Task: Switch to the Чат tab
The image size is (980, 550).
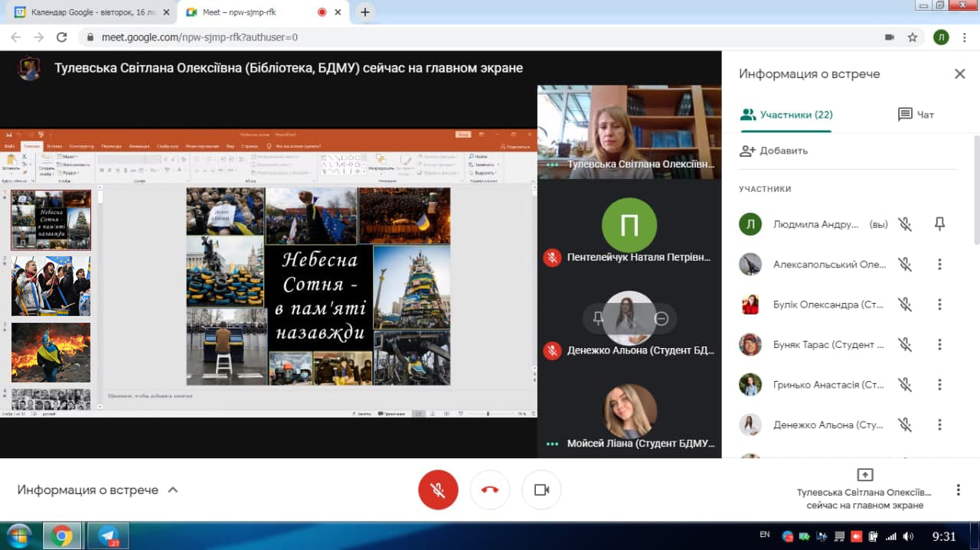Action: [x=916, y=115]
